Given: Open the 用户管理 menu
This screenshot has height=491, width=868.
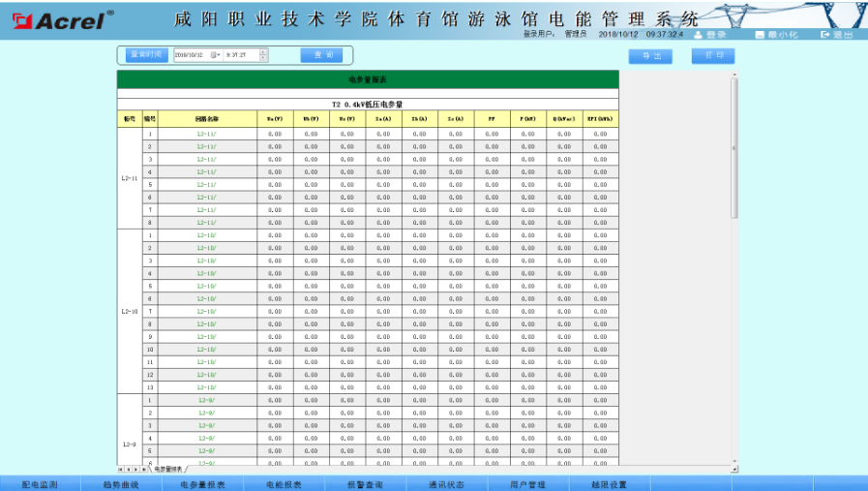Looking at the screenshot, I should pyautogui.click(x=527, y=484).
